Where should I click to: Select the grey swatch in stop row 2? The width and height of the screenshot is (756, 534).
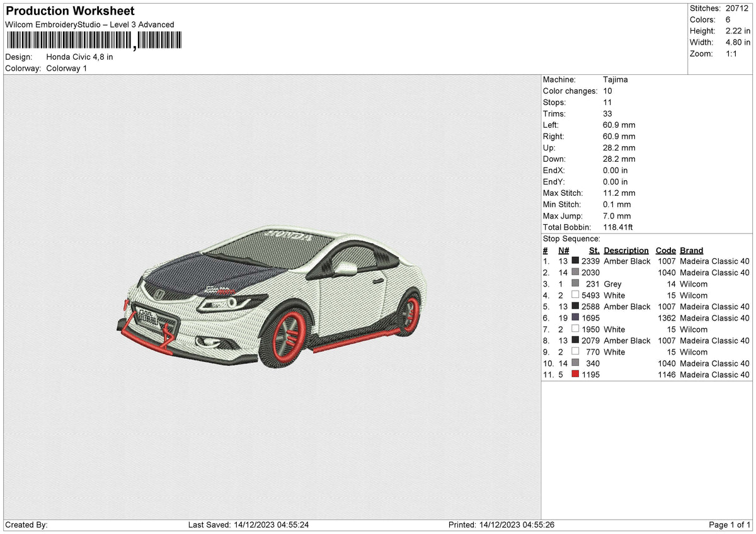coord(575,272)
